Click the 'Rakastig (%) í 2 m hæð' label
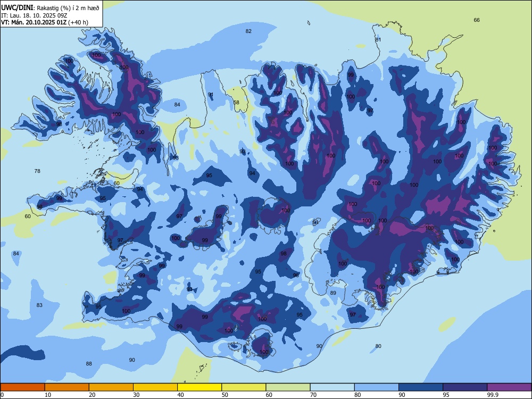 point(68,8)
